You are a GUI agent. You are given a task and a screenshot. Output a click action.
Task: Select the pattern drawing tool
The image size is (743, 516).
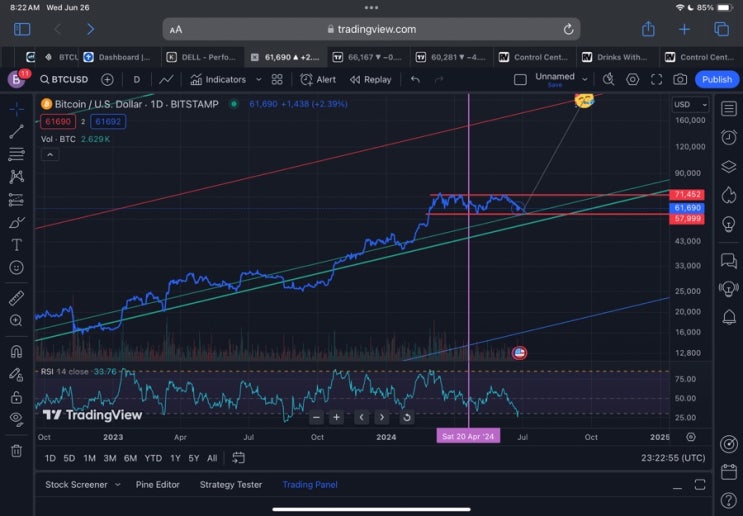tap(17, 177)
